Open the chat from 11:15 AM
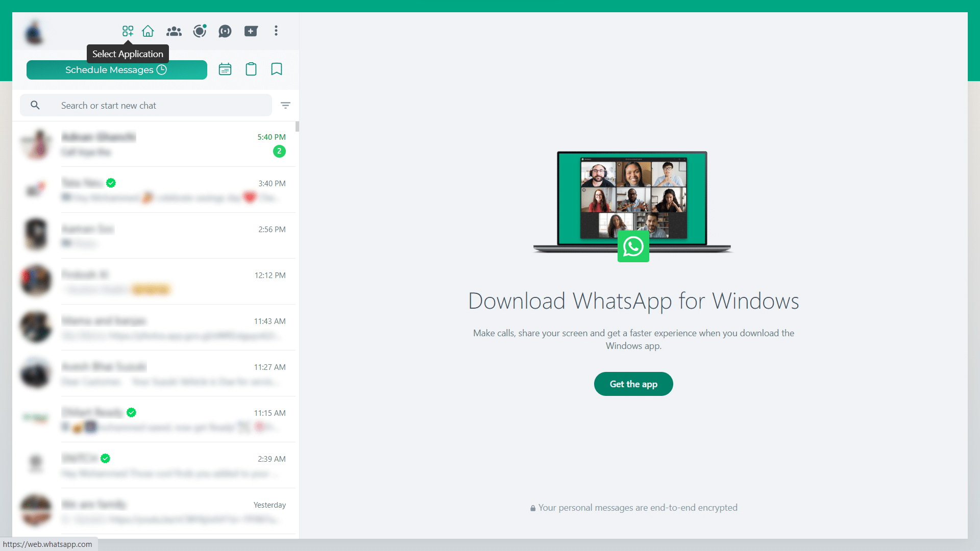The width and height of the screenshot is (980, 551). tap(154, 419)
